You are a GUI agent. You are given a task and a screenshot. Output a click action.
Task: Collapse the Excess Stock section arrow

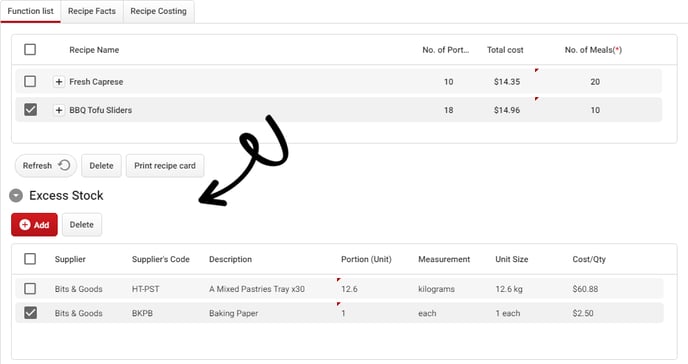[x=16, y=196]
